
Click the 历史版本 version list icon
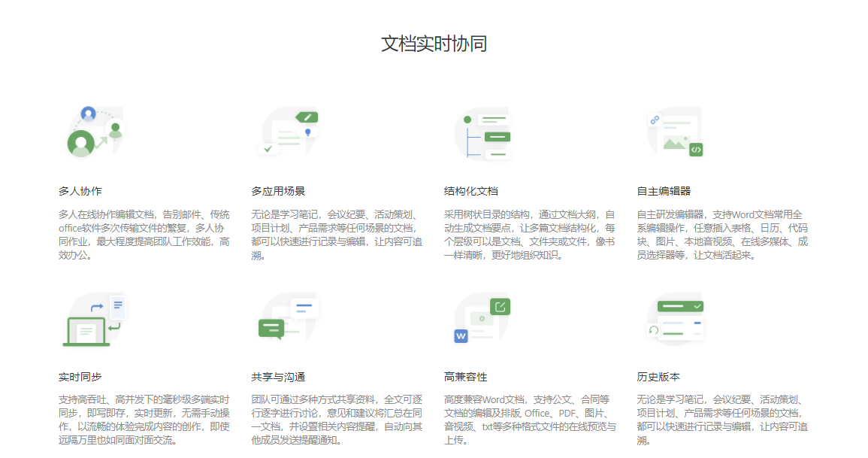pyautogui.click(x=676, y=318)
